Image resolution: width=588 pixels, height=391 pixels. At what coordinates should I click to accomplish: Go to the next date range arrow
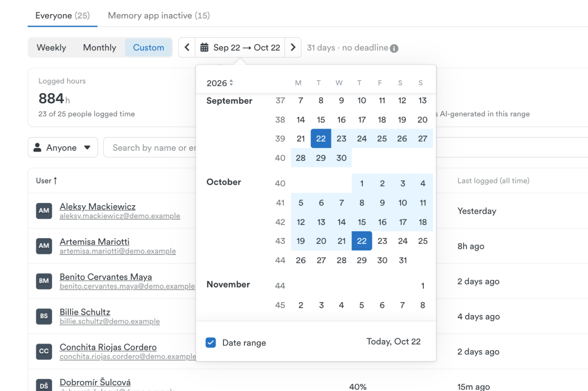tap(293, 48)
